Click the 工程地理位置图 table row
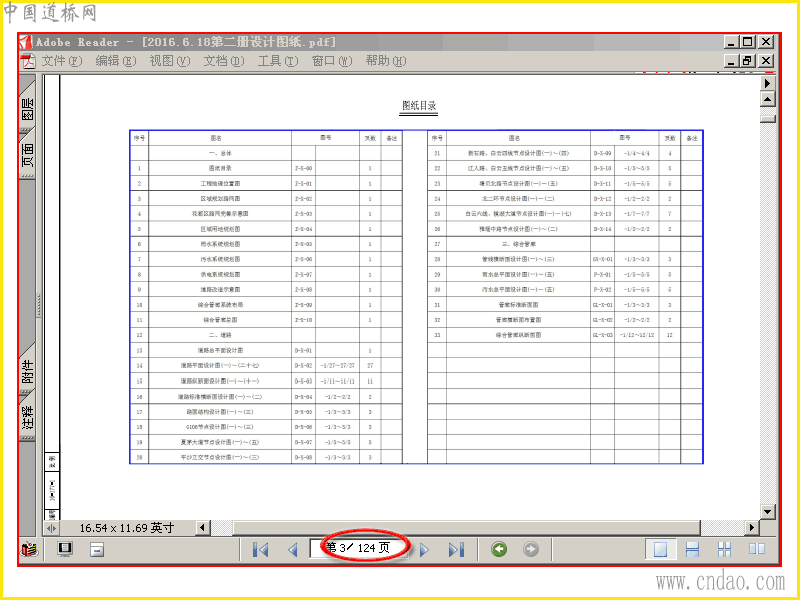Viewport: 800px width, 600px height. (x=266, y=183)
